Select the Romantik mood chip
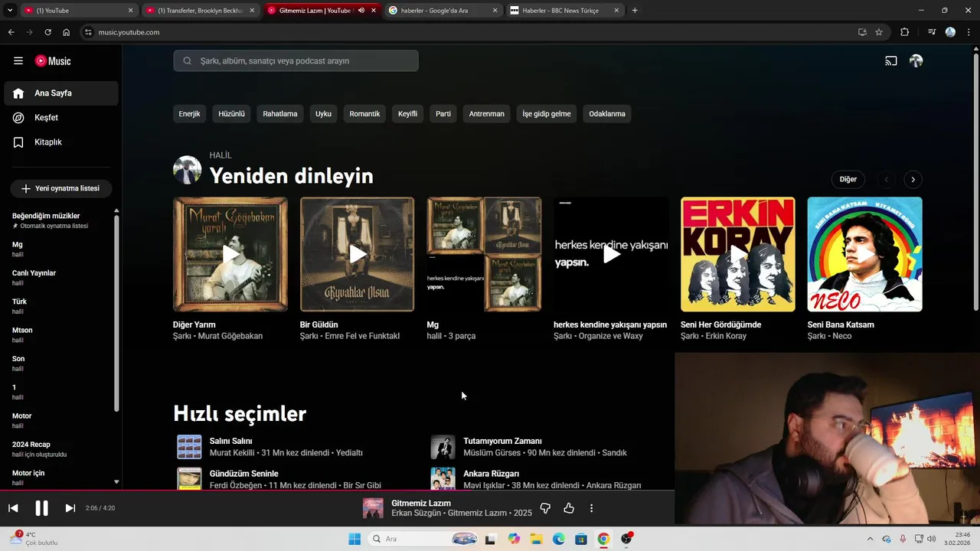The height and width of the screenshot is (551, 980). 364,114
